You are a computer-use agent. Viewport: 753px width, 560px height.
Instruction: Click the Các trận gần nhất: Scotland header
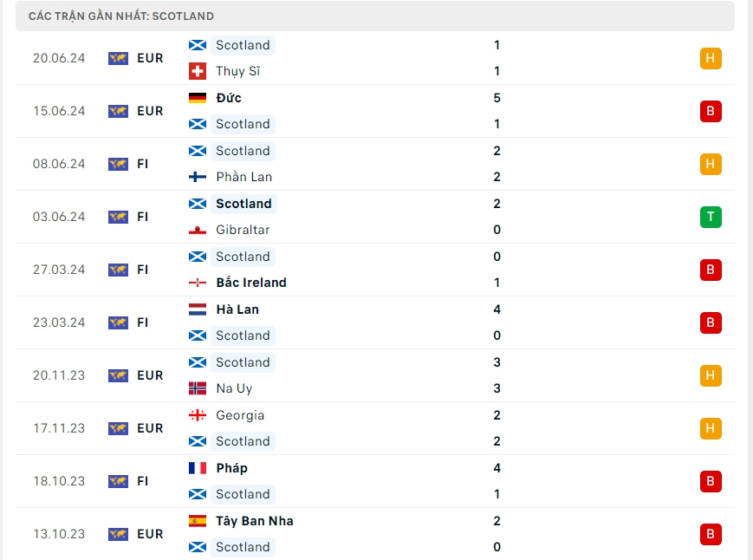point(121,16)
